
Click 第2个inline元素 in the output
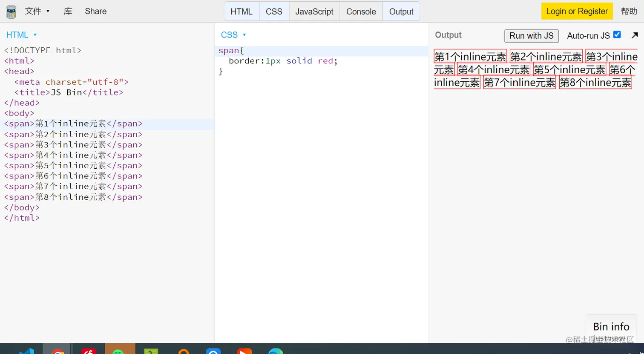(546, 56)
